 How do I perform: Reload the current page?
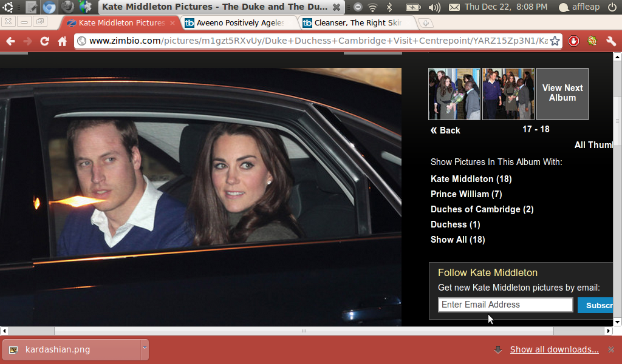click(45, 41)
